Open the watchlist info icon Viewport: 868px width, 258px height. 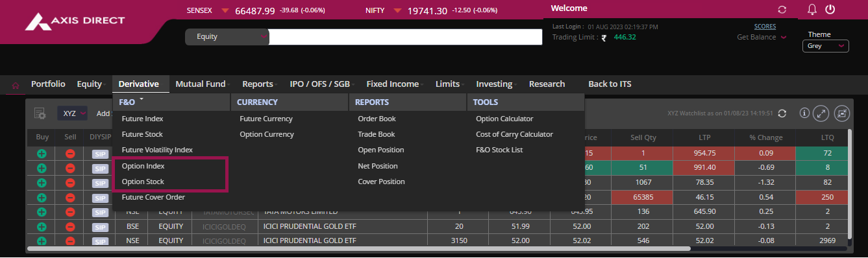pyautogui.click(x=804, y=113)
